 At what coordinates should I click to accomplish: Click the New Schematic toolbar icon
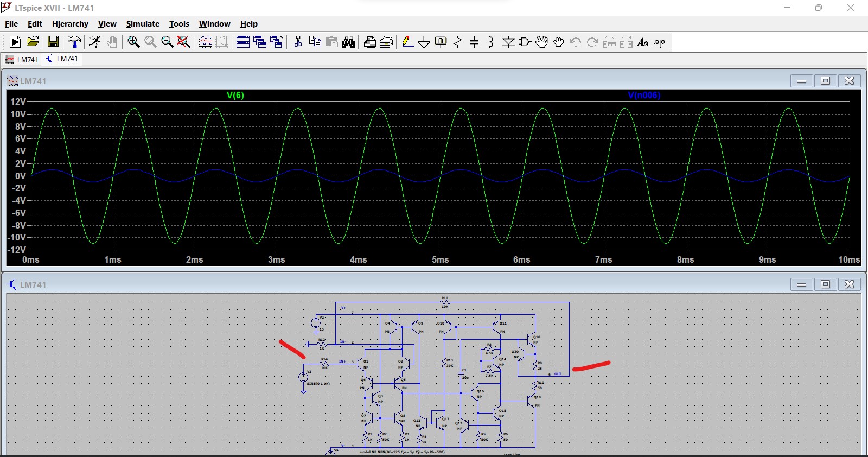pyautogui.click(x=15, y=42)
